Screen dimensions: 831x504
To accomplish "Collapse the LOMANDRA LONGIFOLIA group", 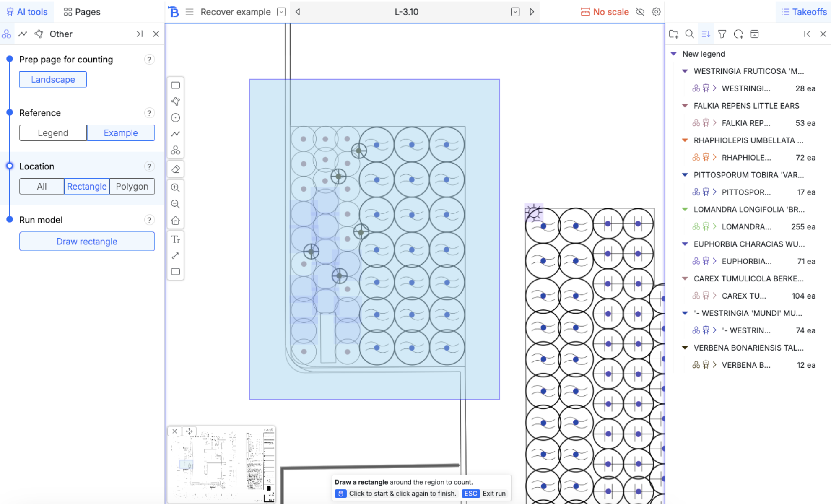I will [x=685, y=209].
